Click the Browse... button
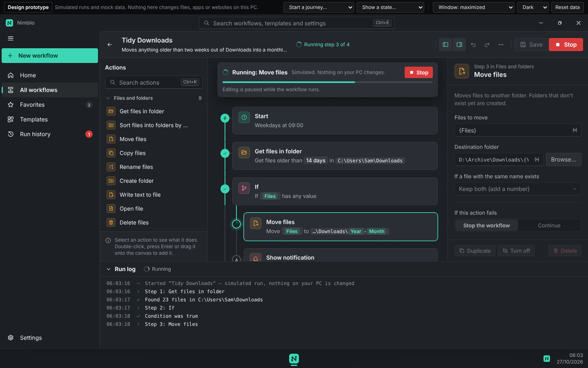The width and height of the screenshot is (588, 368). (x=563, y=159)
